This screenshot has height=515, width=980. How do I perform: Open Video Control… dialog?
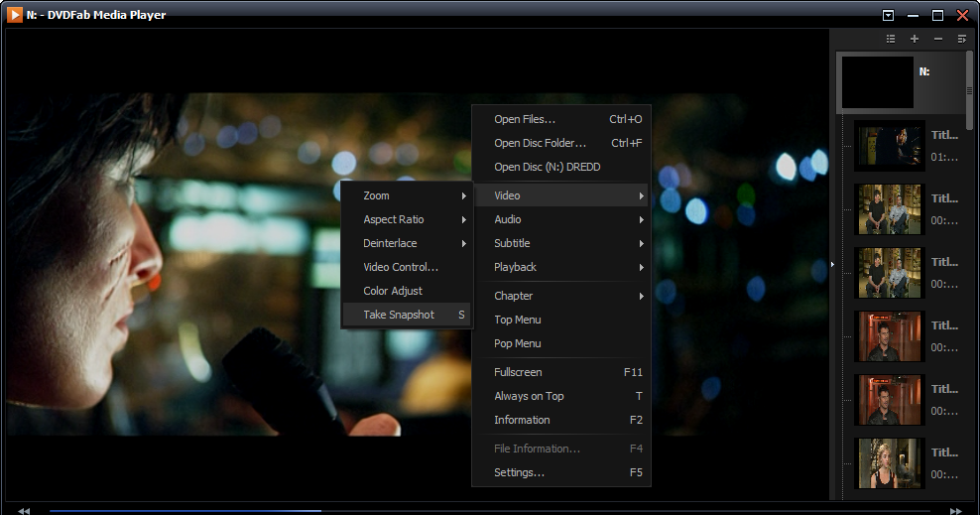tap(407, 267)
